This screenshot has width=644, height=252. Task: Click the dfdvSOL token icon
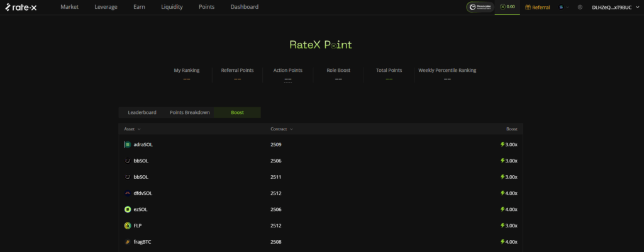(128, 193)
